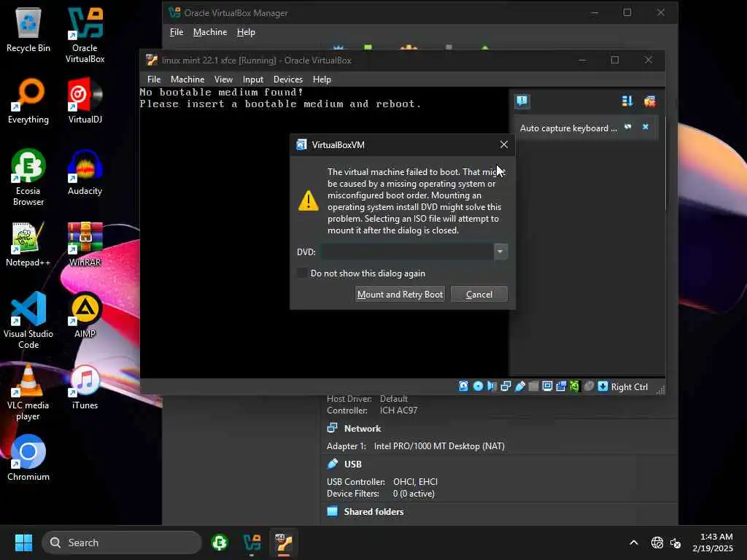Viewport: 747px width, 560px height.
Task: Click the Mount and Retry Boot button
Action: click(x=400, y=295)
